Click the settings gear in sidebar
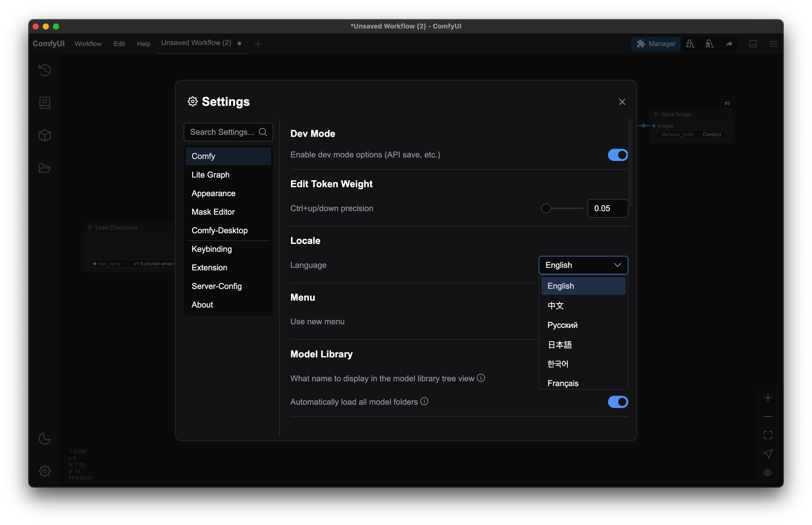 [x=45, y=471]
